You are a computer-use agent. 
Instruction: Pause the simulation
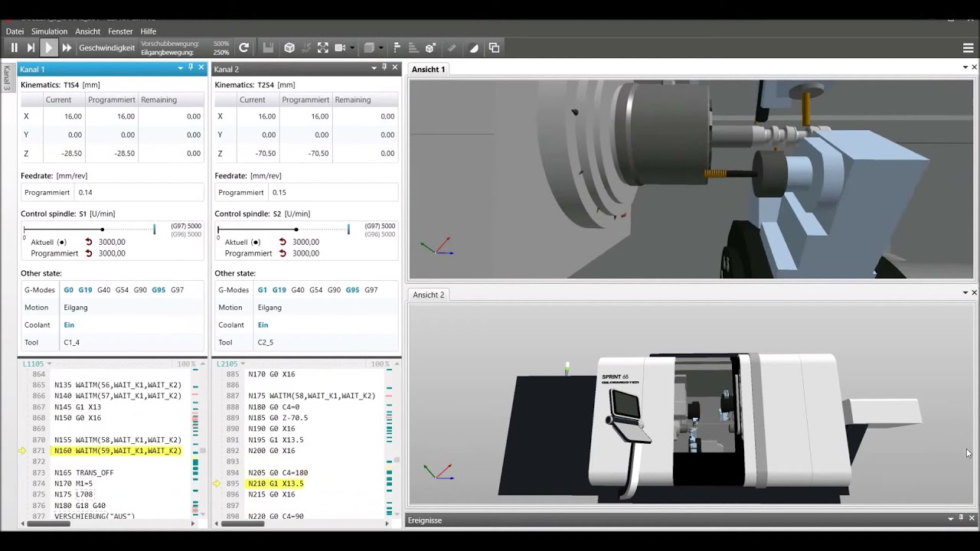click(14, 47)
